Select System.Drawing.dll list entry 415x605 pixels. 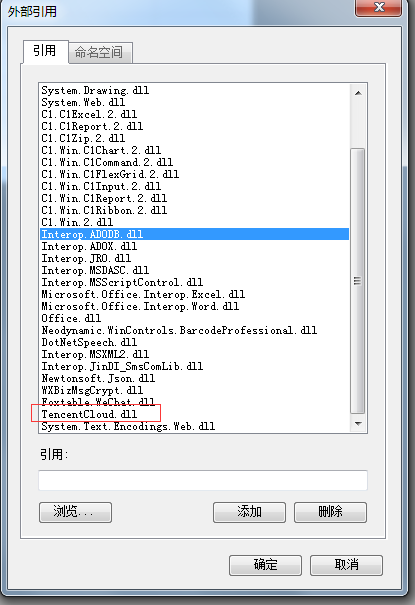coord(194,90)
